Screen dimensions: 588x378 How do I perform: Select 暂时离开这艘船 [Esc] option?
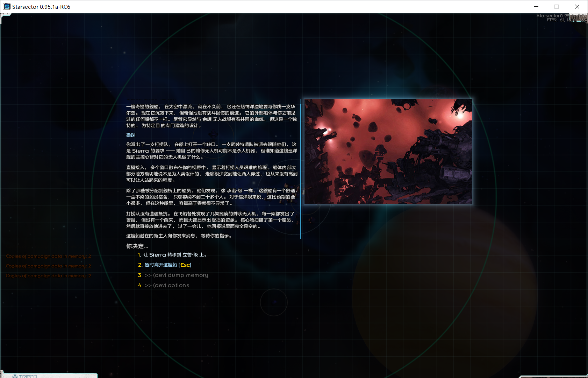click(x=168, y=265)
